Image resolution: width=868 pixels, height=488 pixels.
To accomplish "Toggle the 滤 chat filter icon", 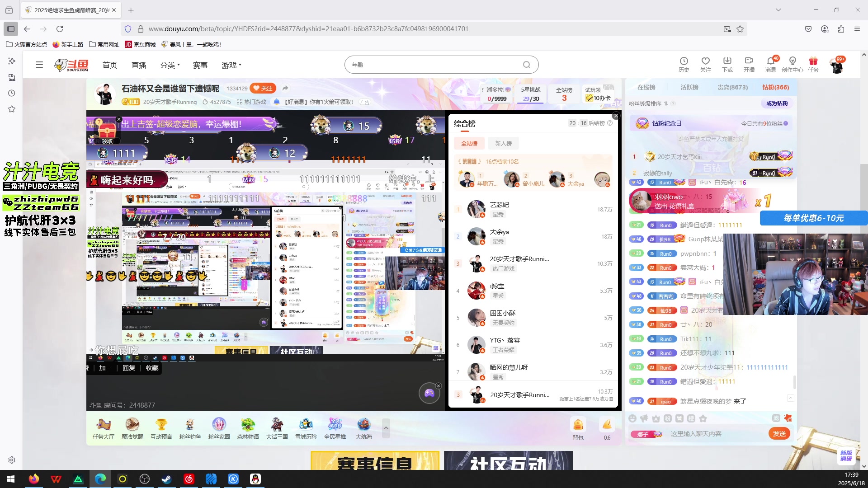I will click(x=776, y=418).
